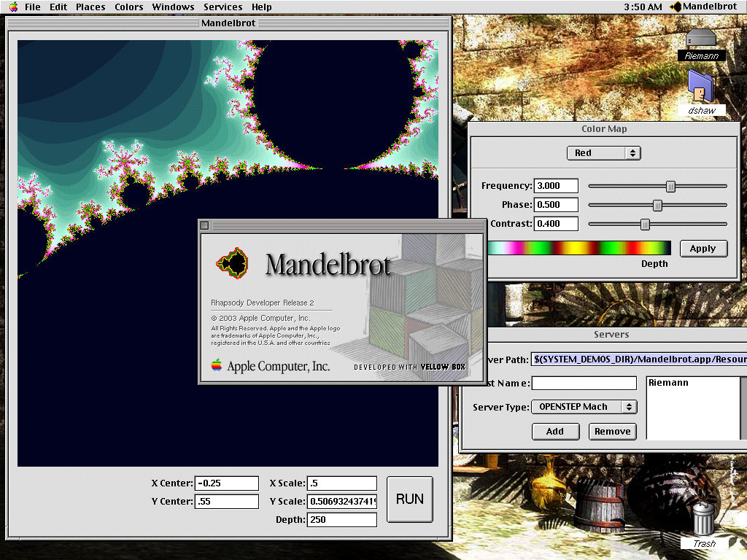Open the Apple menu icon
Image resolution: width=747 pixels, height=560 pixels.
pos(13,7)
